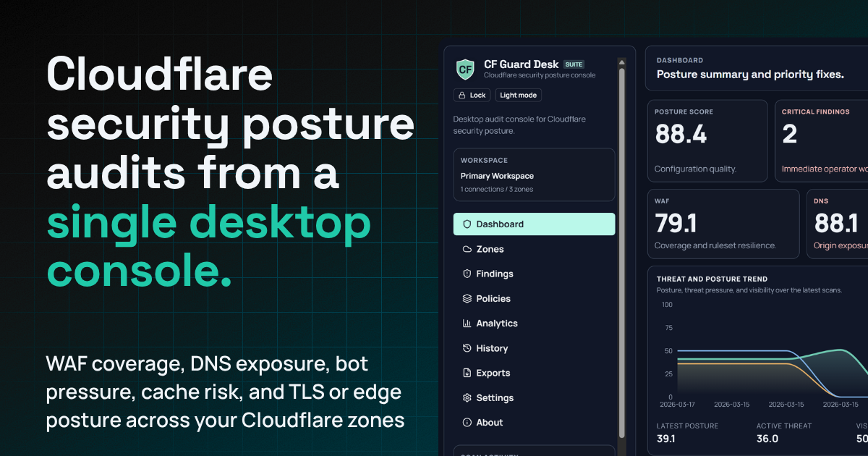Click the Policies layers icon
This screenshot has width=868, height=456.
467,298
